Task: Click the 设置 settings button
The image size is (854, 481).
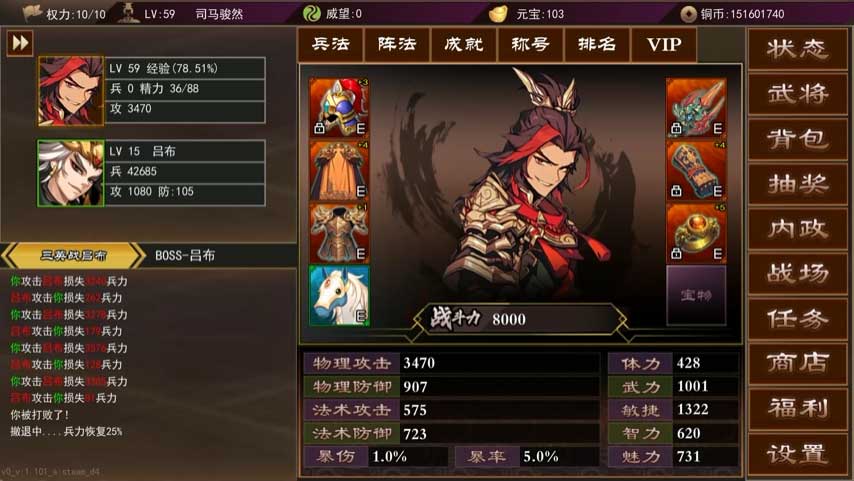Action: click(798, 454)
